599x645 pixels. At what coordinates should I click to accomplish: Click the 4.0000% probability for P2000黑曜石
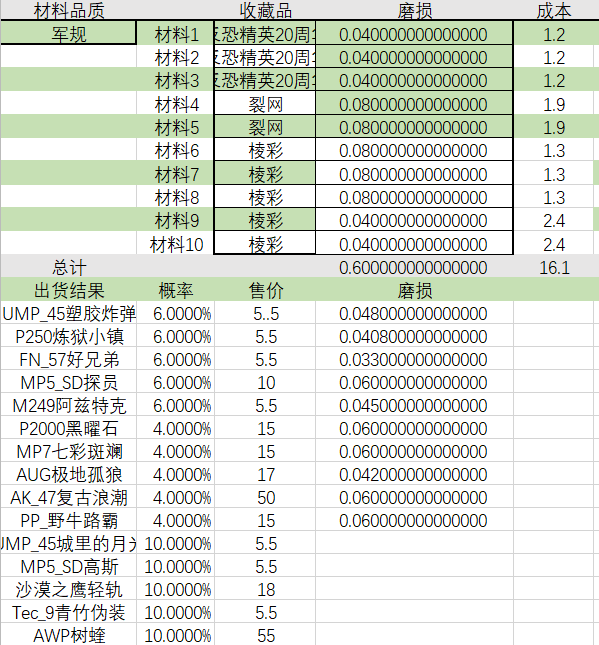point(176,429)
